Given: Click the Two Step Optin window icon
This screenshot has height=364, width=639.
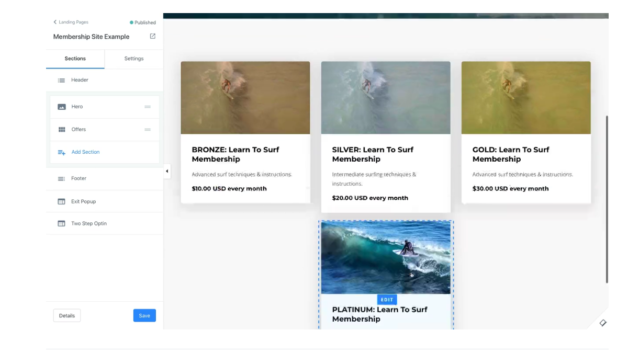Looking at the screenshot, I should (61, 223).
